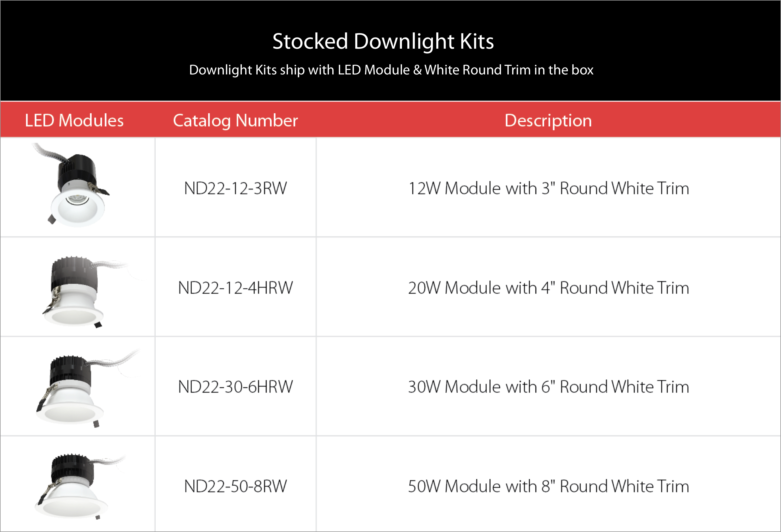Click the Catalog Number column header
Screen dimensions: 781x532
tap(235, 120)
